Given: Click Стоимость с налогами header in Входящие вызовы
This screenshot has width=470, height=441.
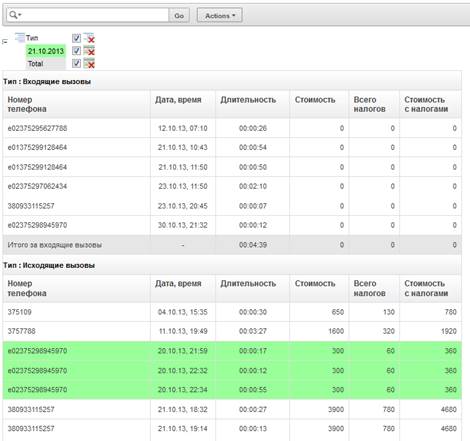Looking at the screenshot, I should click(x=426, y=104).
